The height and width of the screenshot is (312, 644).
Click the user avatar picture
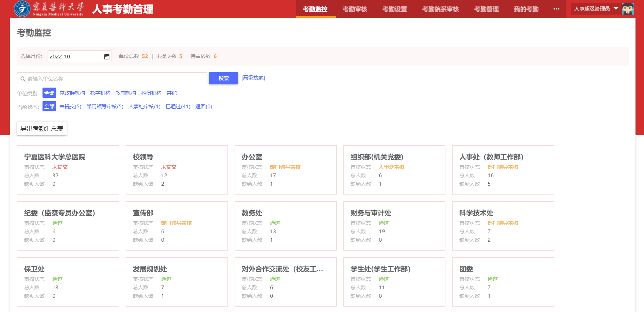(x=628, y=9)
